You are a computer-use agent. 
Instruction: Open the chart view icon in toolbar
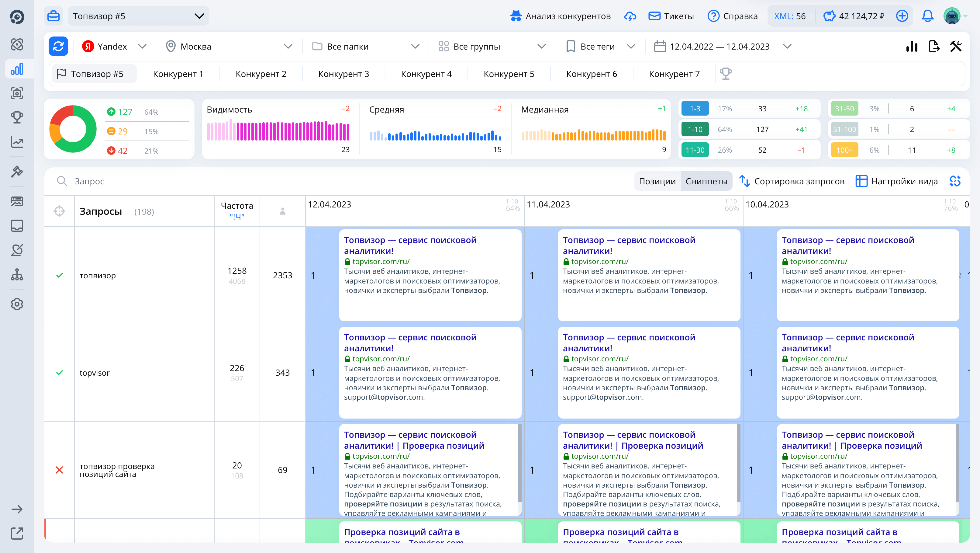[x=912, y=47]
